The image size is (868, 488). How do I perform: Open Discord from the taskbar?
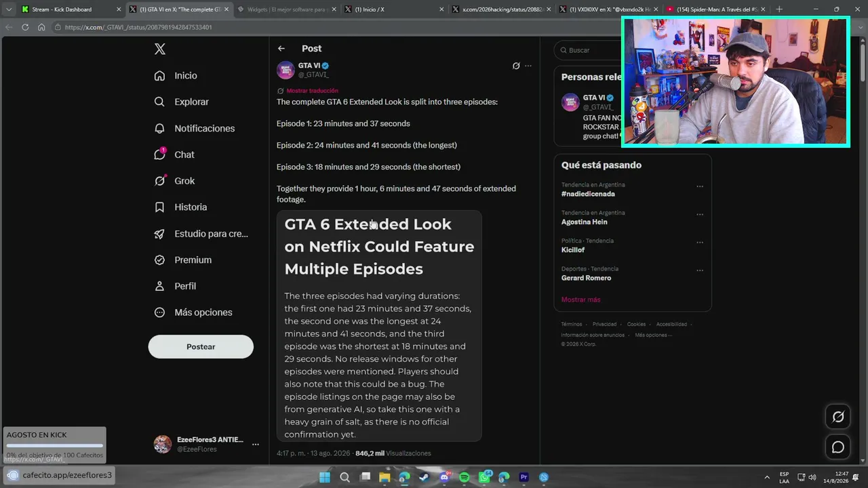point(444,477)
